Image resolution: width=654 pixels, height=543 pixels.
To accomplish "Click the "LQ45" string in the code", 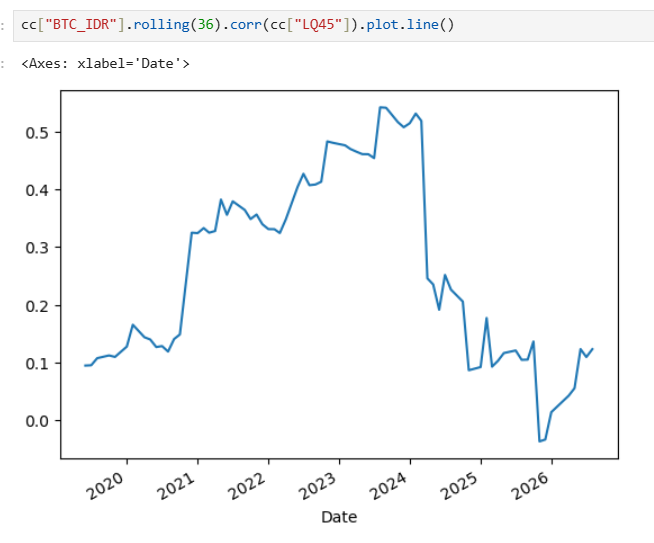I will (319, 25).
